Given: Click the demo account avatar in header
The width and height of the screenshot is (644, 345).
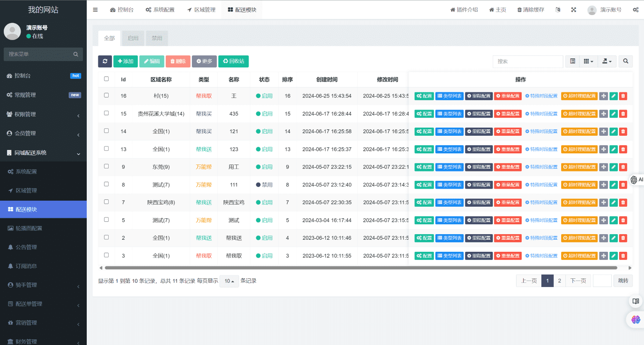Looking at the screenshot, I should (592, 9).
